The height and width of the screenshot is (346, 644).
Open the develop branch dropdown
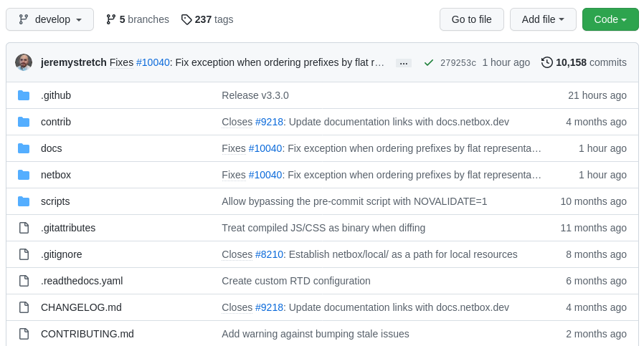(x=49, y=19)
